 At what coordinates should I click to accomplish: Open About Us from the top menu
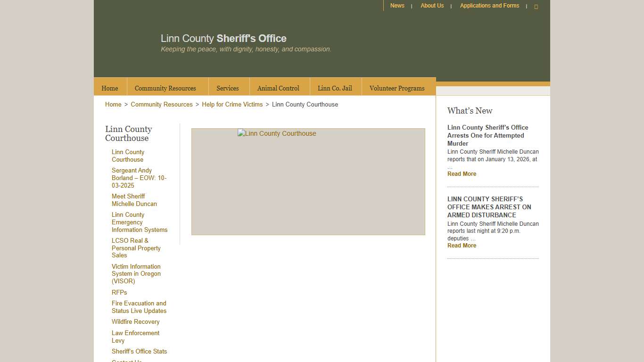pyautogui.click(x=432, y=5)
